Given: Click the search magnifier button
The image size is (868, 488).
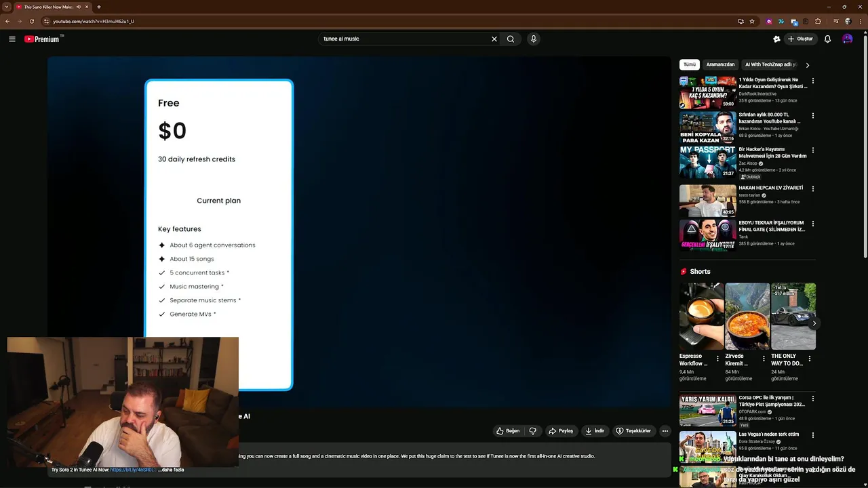Looking at the screenshot, I should point(511,39).
